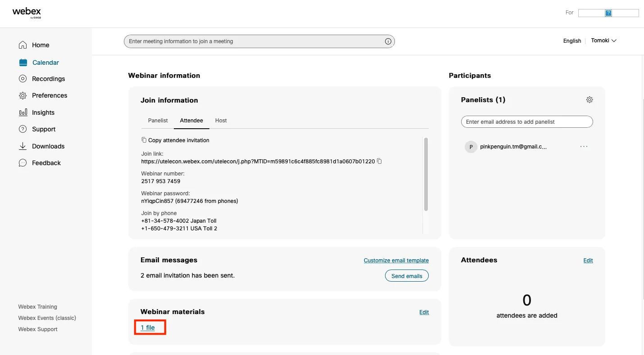Open the Feedback chat bubble icon
Image resolution: width=644 pixels, height=355 pixels.
pyautogui.click(x=23, y=163)
